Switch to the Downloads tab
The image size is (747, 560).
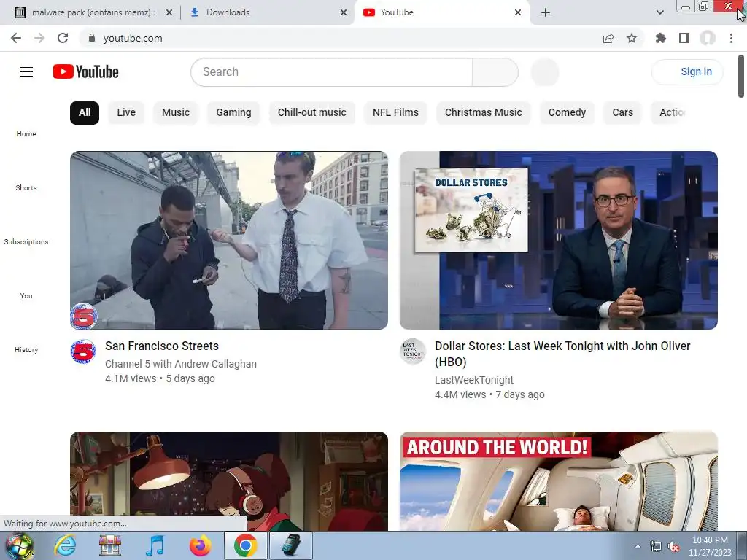pyautogui.click(x=267, y=12)
